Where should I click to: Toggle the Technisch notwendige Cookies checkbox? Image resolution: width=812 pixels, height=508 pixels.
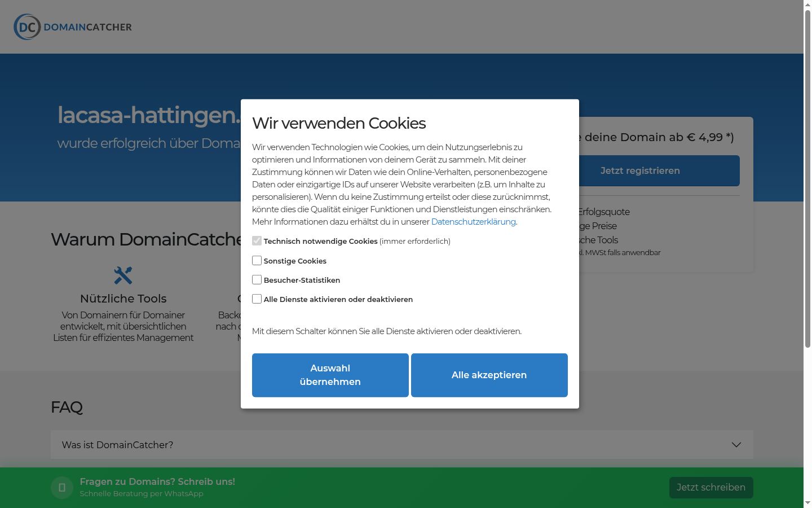coord(257,240)
